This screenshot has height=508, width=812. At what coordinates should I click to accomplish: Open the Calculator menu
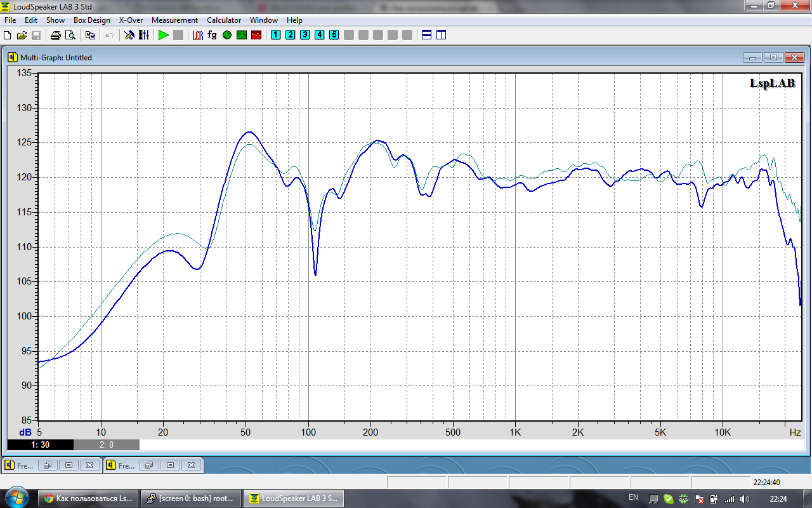click(224, 20)
